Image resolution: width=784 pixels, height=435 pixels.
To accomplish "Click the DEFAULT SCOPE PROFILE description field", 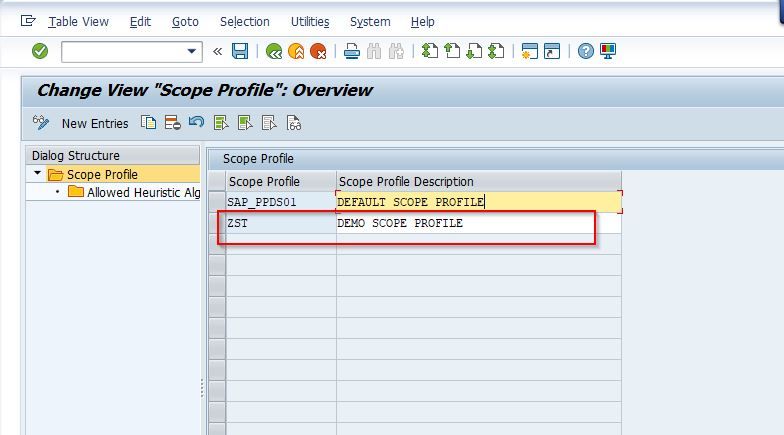I will pyautogui.click(x=478, y=202).
